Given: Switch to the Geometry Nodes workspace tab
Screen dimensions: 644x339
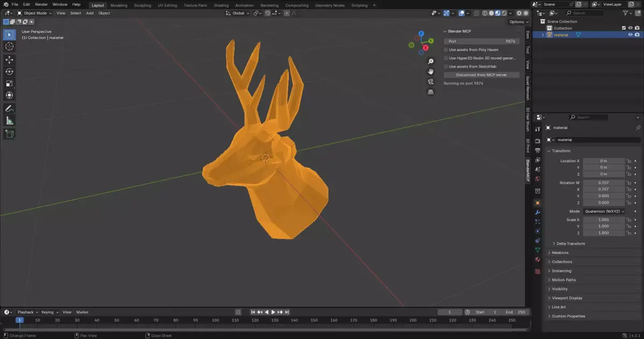Looking at the screenshot, I should click(x=330, y=5).
